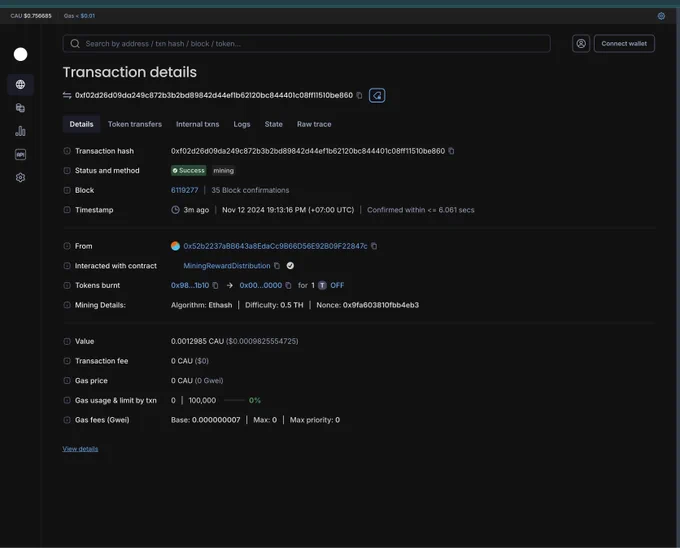Open the 0x00...0000 address link
Viewport: 680px width, 548px height.
(261, 285)
